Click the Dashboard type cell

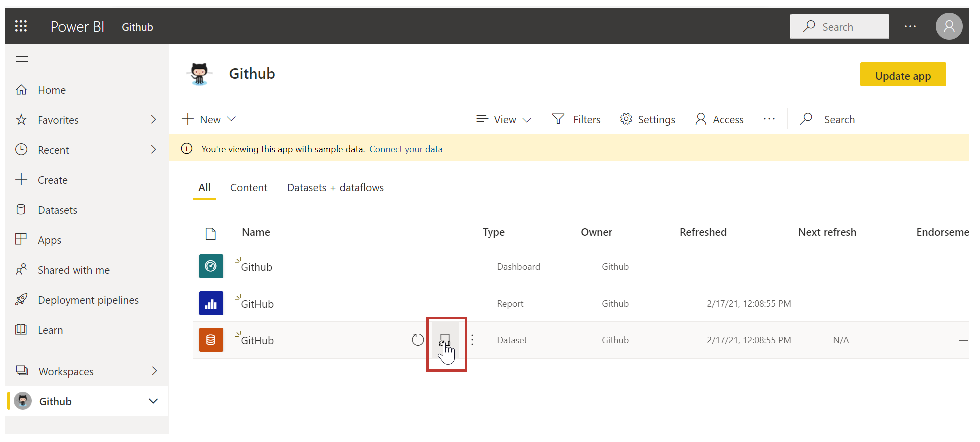(518, 267)
